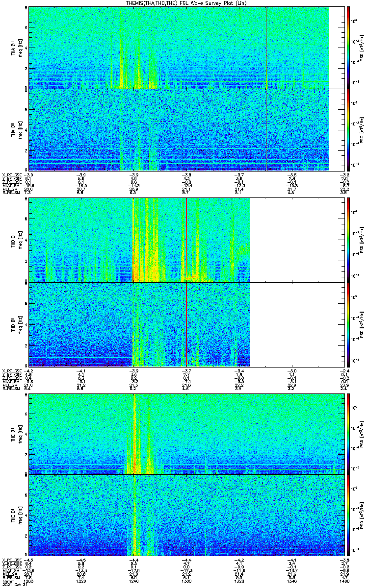Click the red vertical marker in THD BII panel
The image size is (368, 588).
[x=186, y=324]
